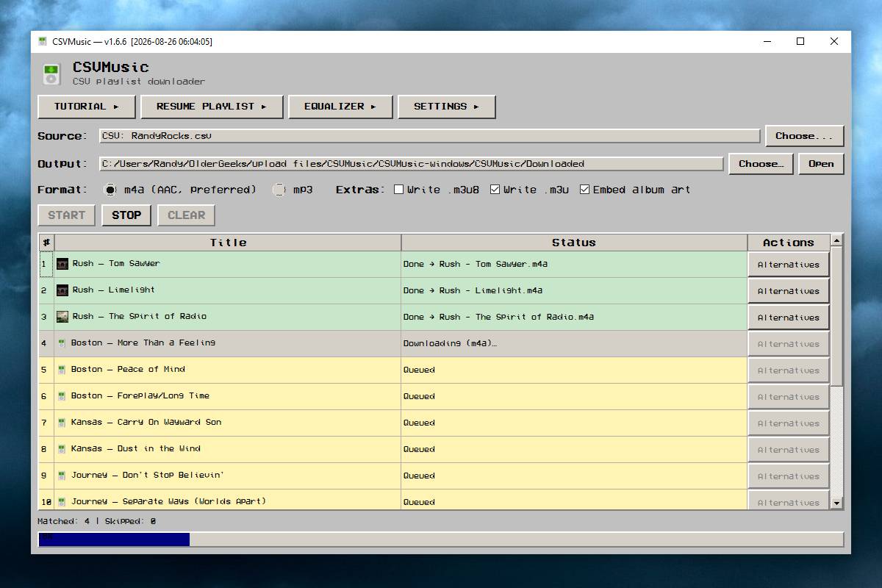
Task: Click the blue download progress bar
Action: coord(114,539)
